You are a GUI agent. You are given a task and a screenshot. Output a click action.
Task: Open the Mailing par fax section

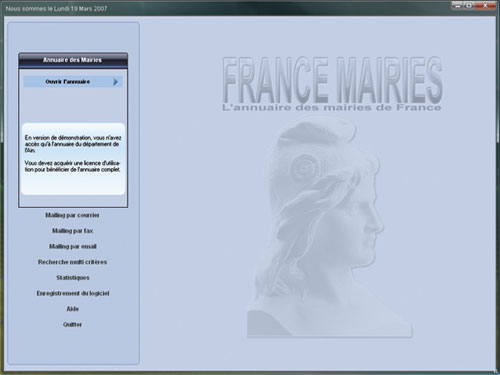[72, 231]
